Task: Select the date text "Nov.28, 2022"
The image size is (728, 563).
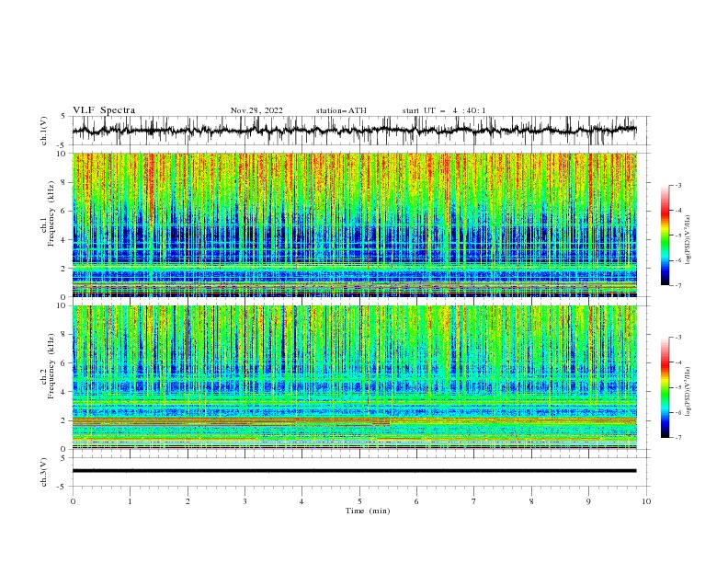Action: (256, 110)
